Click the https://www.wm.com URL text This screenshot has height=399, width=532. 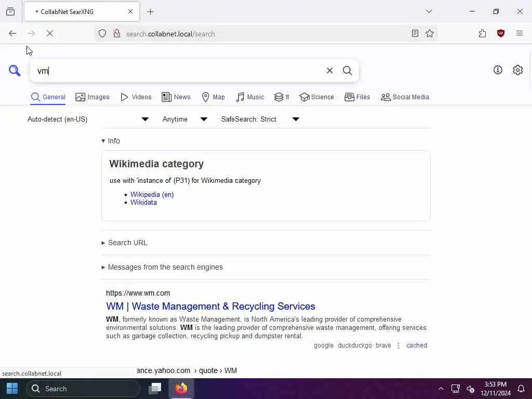(x=138, y=293)
